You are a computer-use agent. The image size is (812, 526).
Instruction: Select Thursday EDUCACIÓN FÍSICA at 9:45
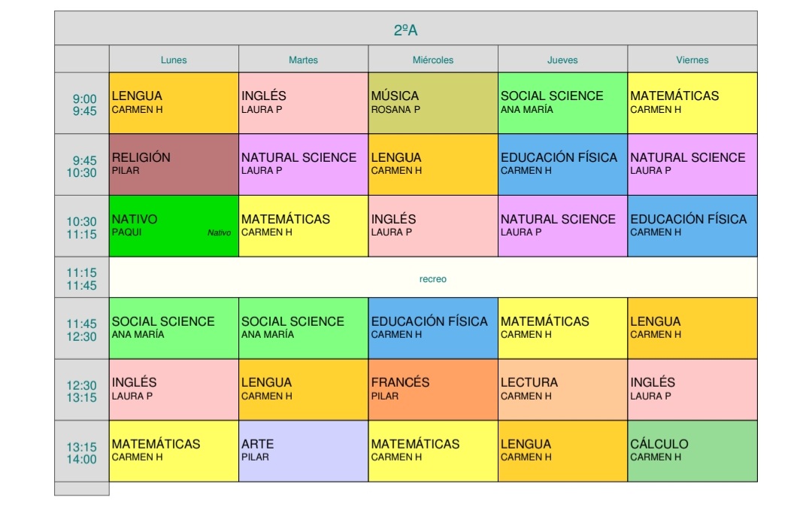coord(563,164)
